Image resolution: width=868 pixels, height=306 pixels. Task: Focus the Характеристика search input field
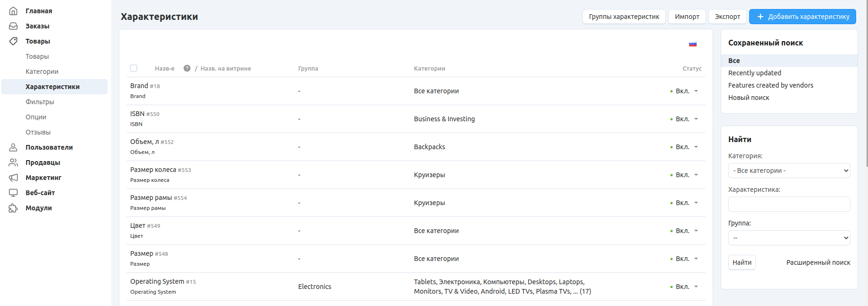coord(789,204)
